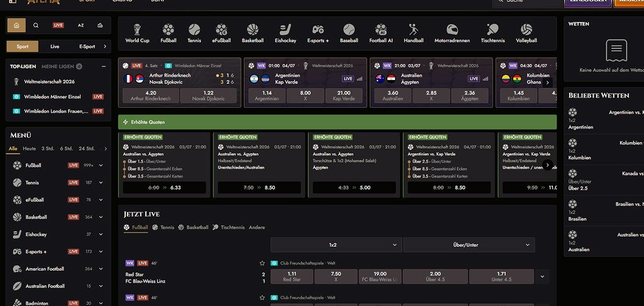Pick 2.36 odds for Ägypten
The width and height of the screenshot is (644, 306).
(x=469, y=96)
